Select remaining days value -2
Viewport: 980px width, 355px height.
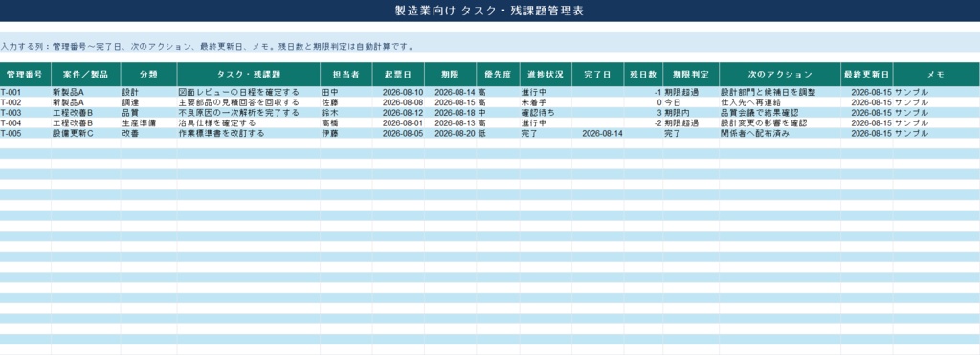point(643,123)
